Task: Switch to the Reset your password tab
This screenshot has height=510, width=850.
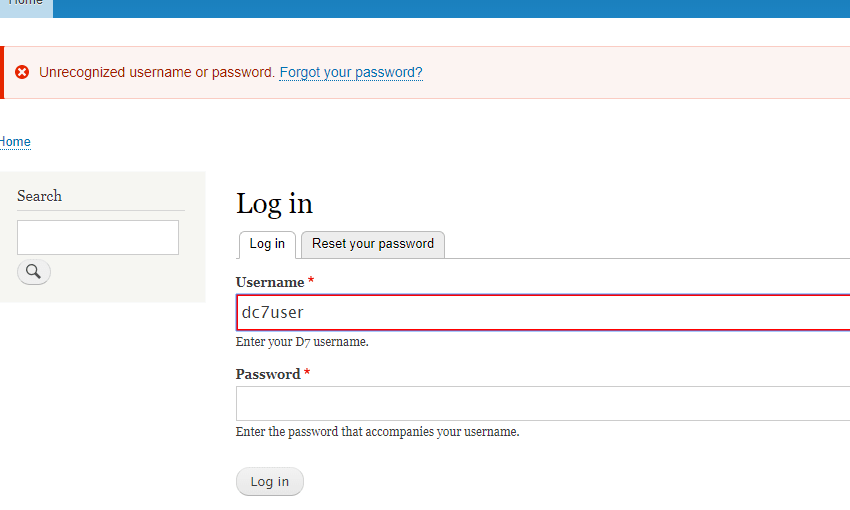Action: 373,244
